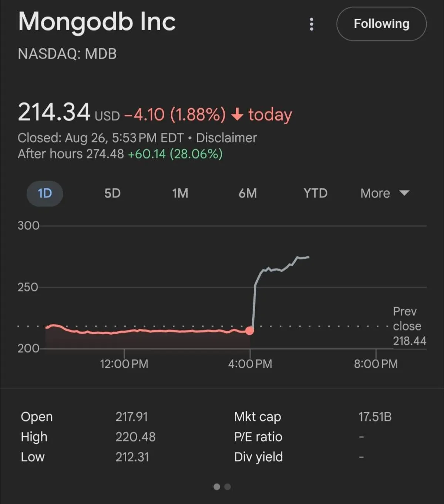The height and width of the screenshot is (504, 444).
Task: Switch chart to YTD range
Action: (315, 193)
